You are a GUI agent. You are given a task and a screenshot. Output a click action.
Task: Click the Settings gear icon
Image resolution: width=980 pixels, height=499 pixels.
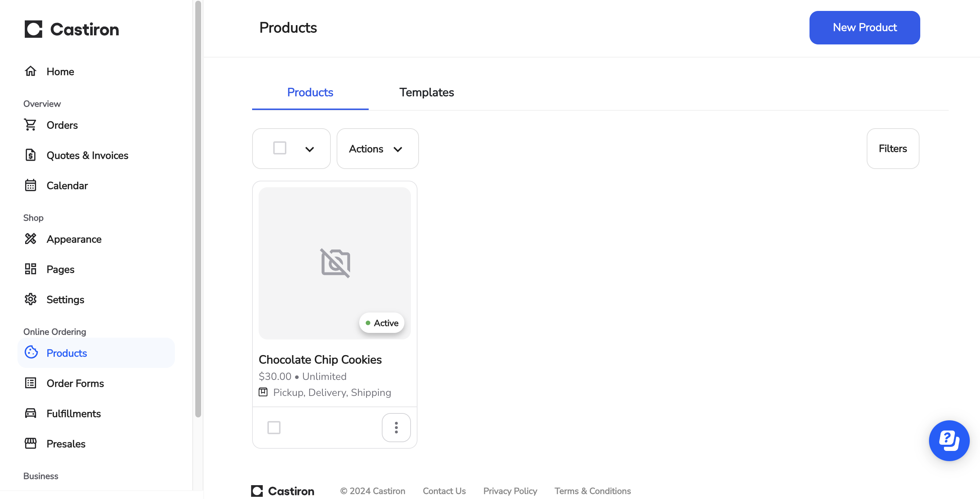tap(31, 299)
